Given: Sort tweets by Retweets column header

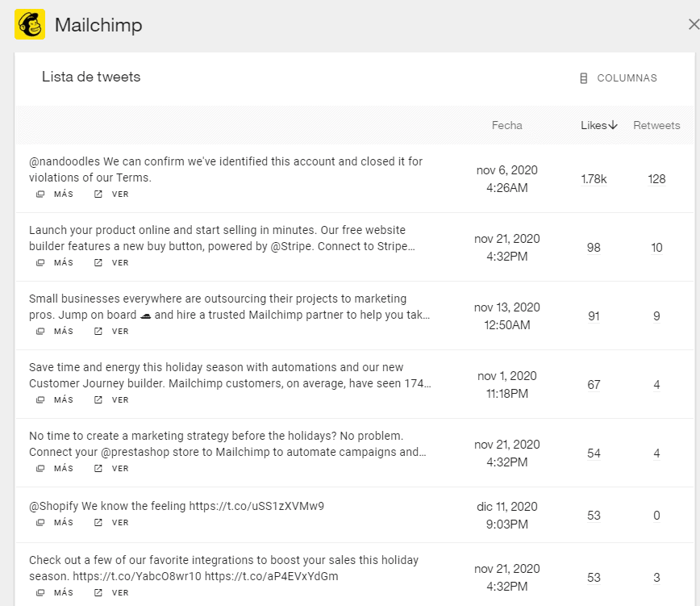Looking at the screenshot, I should coord(656,126).
